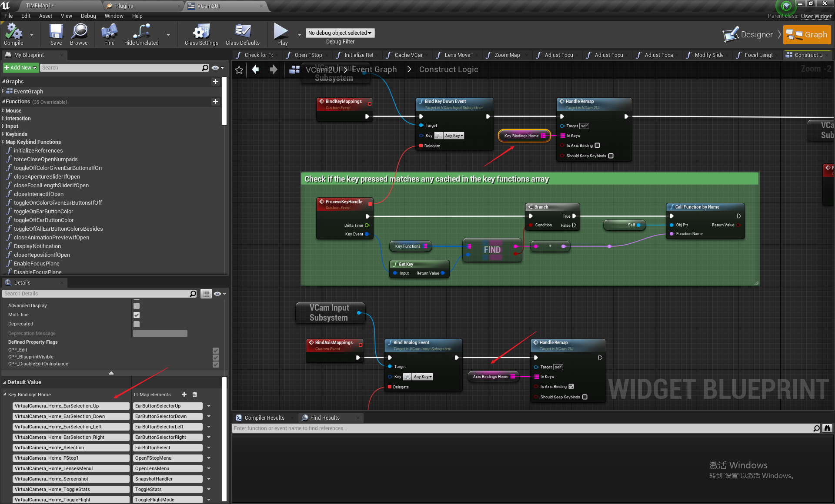The image size is (835, 504).
Task: Bookmark graph with the star icon
Action: pyautogui.click(x=239, y=70)
